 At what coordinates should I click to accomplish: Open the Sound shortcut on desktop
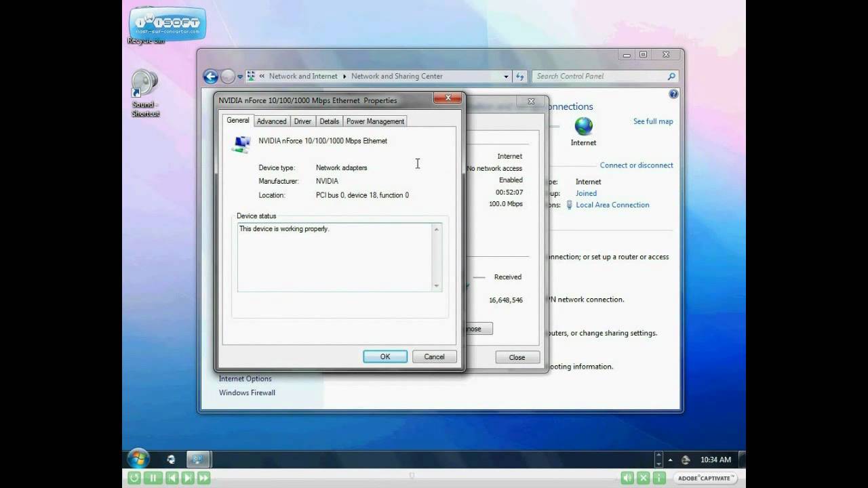click(x=145, y=94)
